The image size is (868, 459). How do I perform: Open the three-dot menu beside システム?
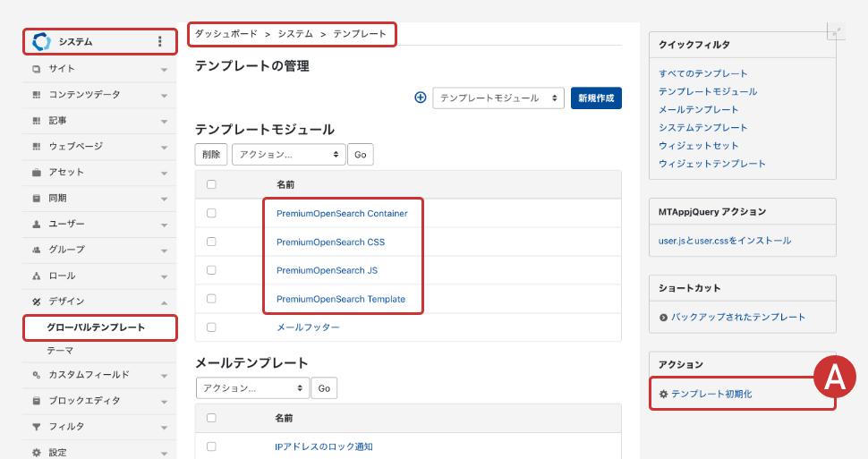coord(160,41)
